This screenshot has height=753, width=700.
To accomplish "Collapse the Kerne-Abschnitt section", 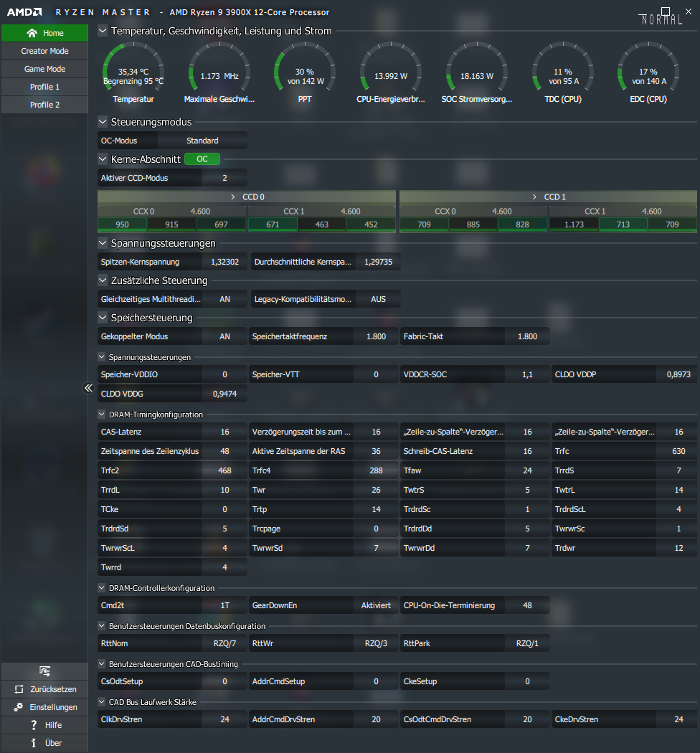I will [103, 159].
